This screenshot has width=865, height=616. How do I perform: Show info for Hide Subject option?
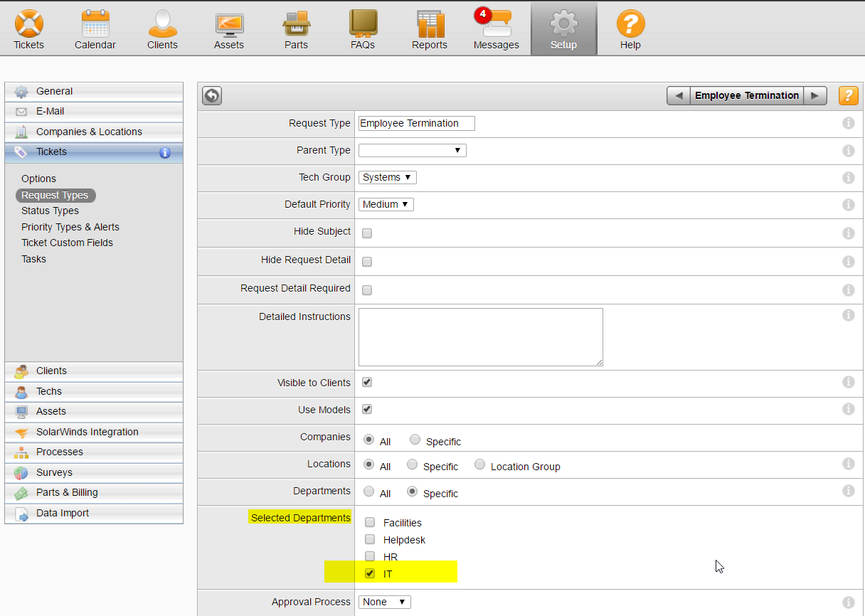point(848,233)
